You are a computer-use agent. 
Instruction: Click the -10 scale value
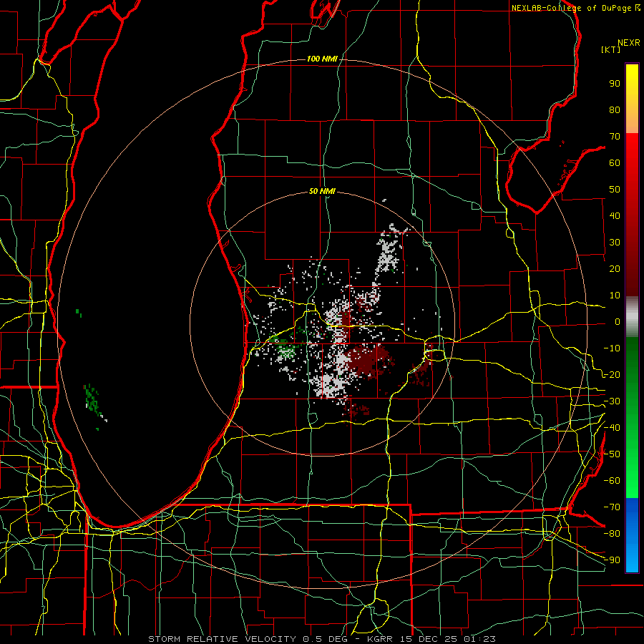pyautogui.click(x=612, y=348)
